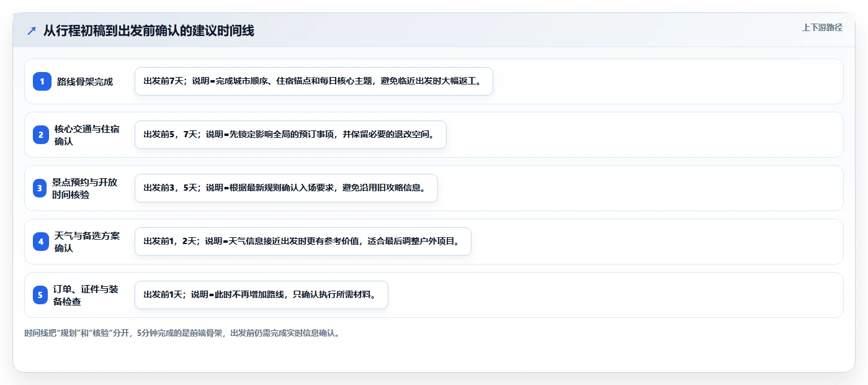Click the arrow icon beside the timeline title
Viewport: 868px width, 385px height.
point(32,31)
